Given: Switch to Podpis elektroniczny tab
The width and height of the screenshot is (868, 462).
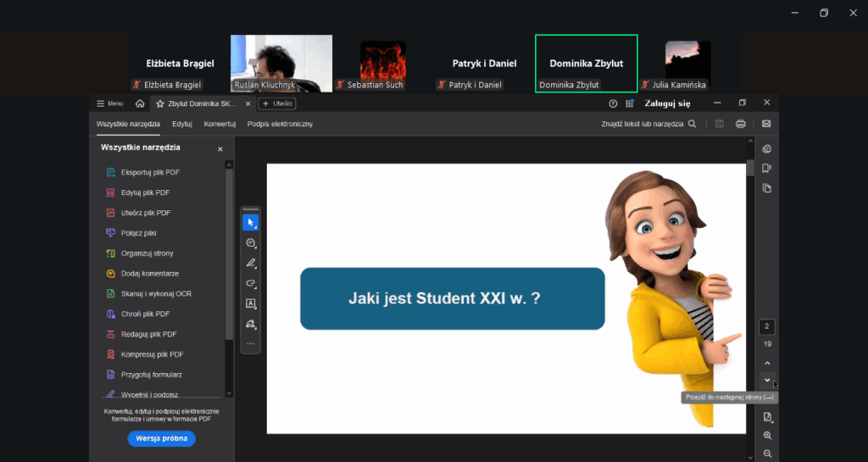Looking at the screenshot, I should (x=280, y=124).
